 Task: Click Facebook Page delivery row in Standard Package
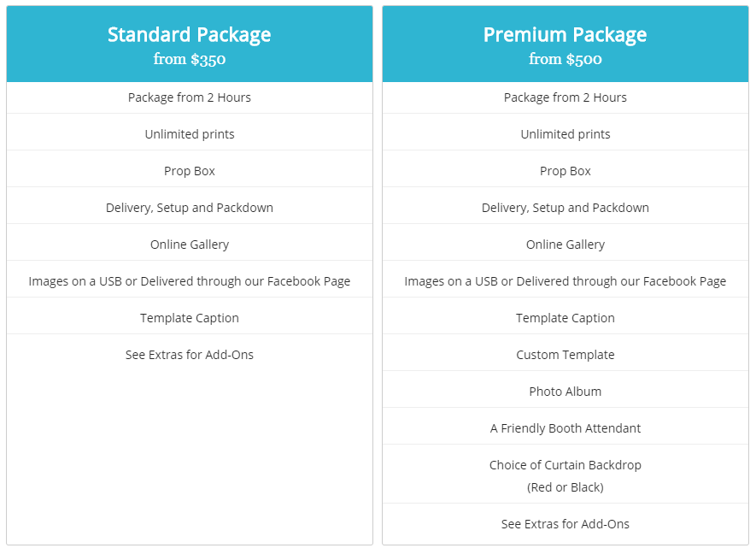pyautogui.click(x=190, y=281)
